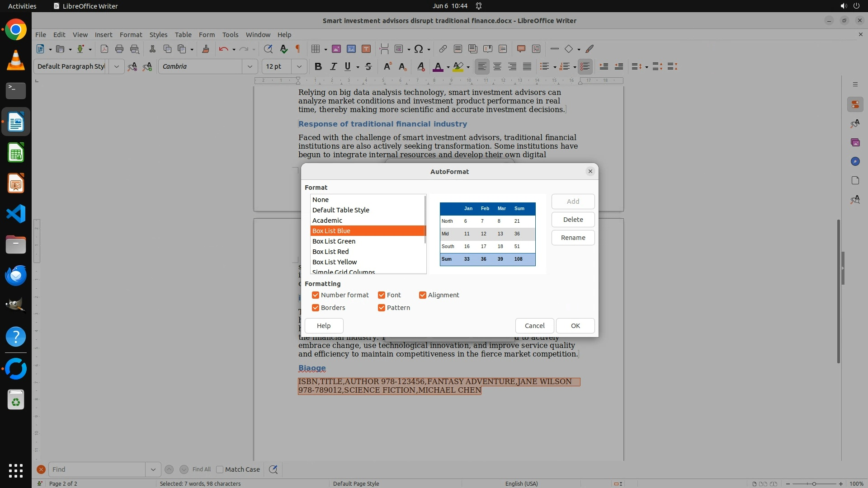Uncheck the Number format checkbox
Image resolution: width=868 pixels, height=488 pixels.
(316, 295)
